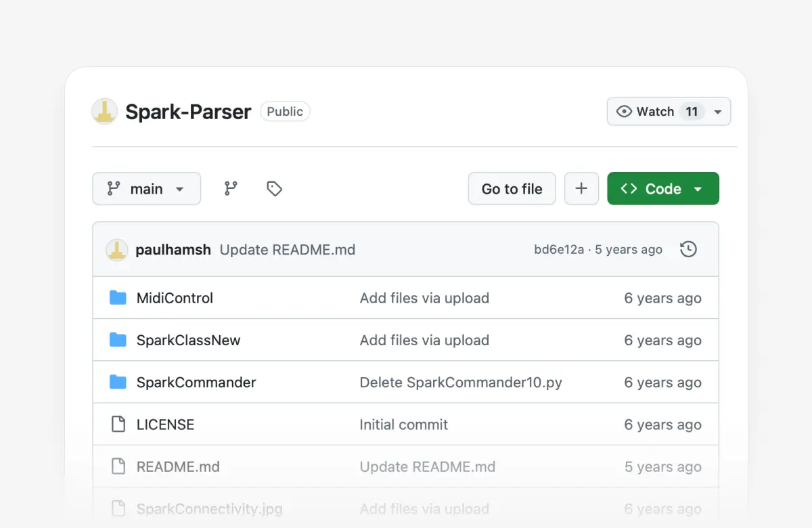Open the Delete SparkCommander10.py commit
This screenshot has height=528, width=812.
pos(461,382)
